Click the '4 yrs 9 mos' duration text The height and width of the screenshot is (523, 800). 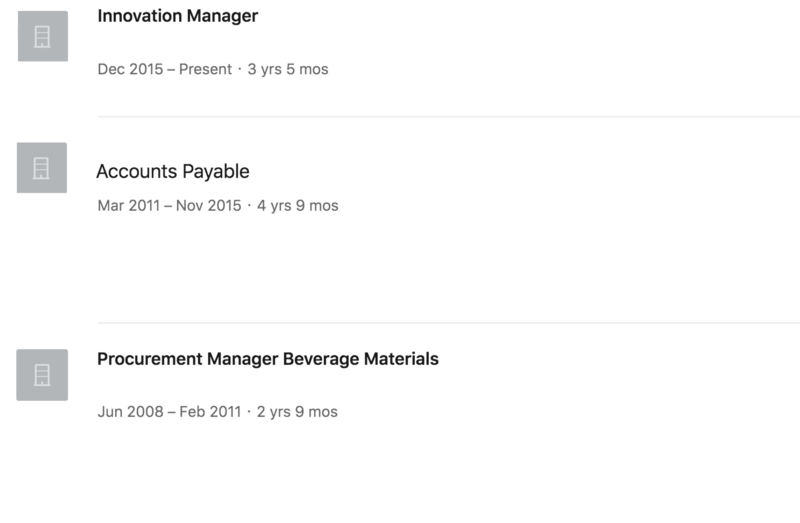click(298, 206)
